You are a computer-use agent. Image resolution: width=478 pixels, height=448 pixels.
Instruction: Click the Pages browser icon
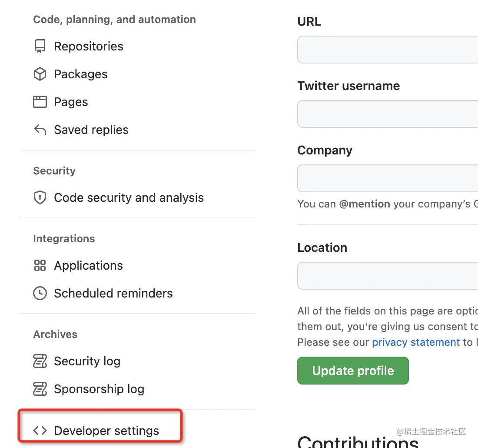(40, 102)
